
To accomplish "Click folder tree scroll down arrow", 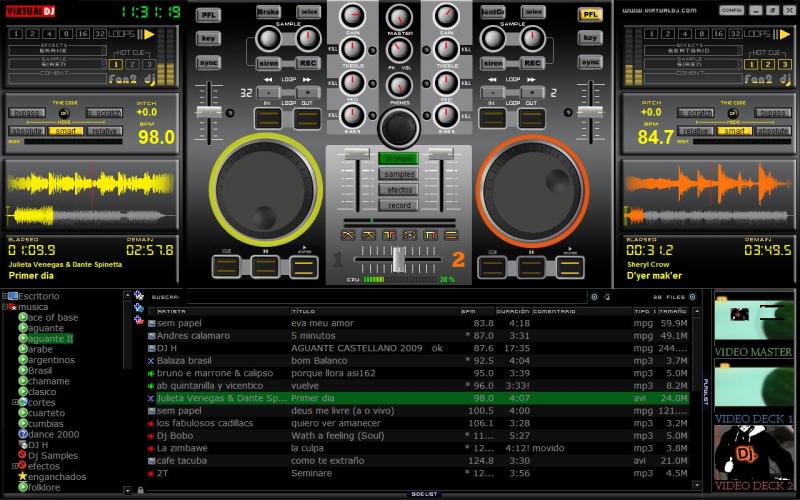I will [x=127, y=490].
